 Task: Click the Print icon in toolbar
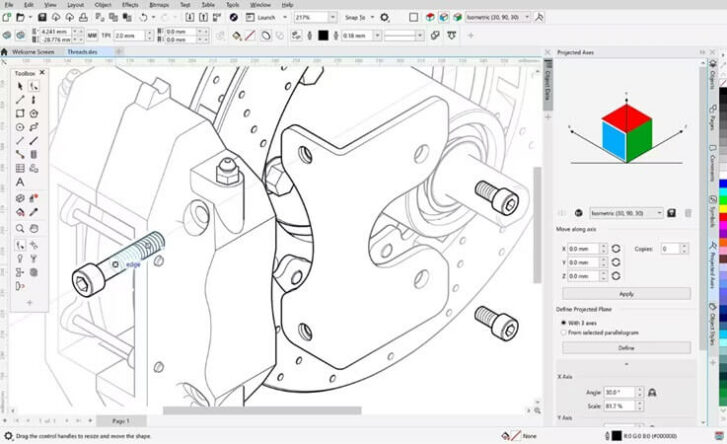83,17
